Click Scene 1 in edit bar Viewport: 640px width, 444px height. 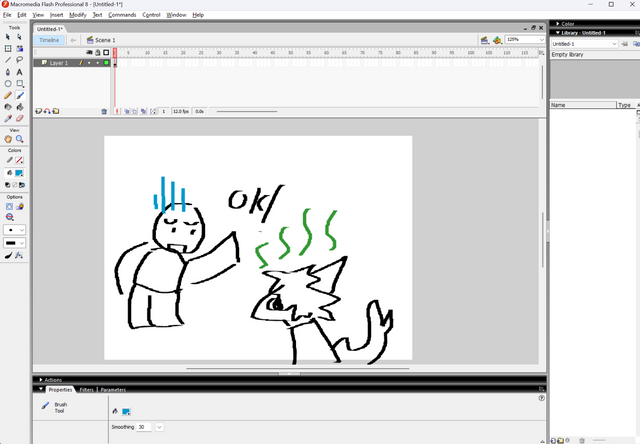point(105,40)
